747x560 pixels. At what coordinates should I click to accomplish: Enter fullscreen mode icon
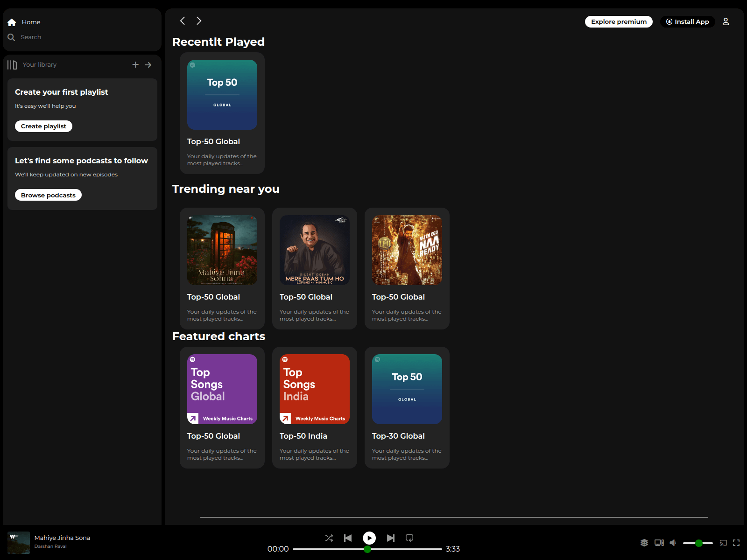(736, 543)
